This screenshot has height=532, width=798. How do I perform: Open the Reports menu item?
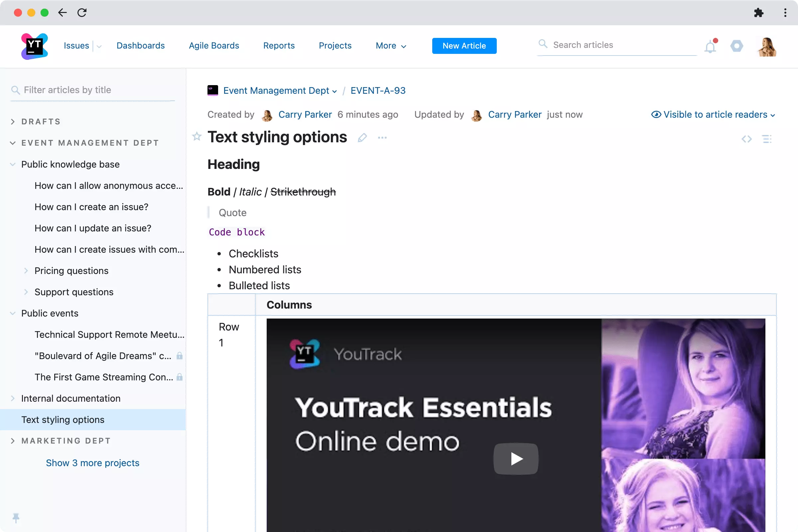279,46
